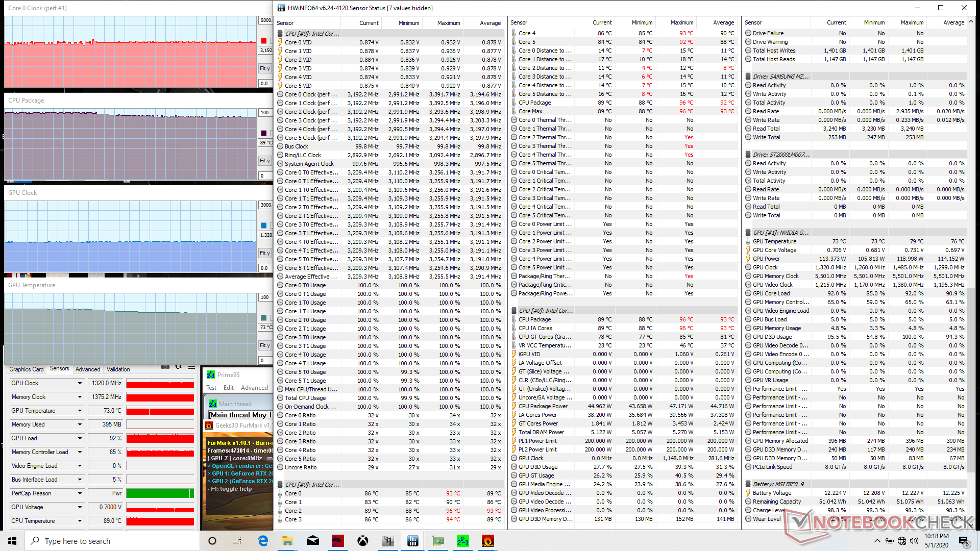Screen dimensions: 980x551
Task: Click the Windows search box
Action: point(112,541)
